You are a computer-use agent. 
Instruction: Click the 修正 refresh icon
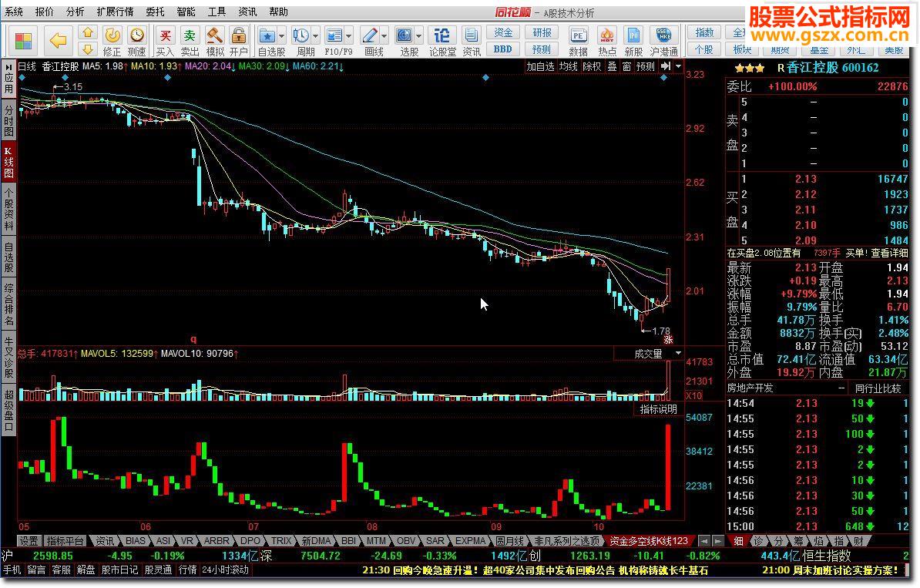pos(112,35)
